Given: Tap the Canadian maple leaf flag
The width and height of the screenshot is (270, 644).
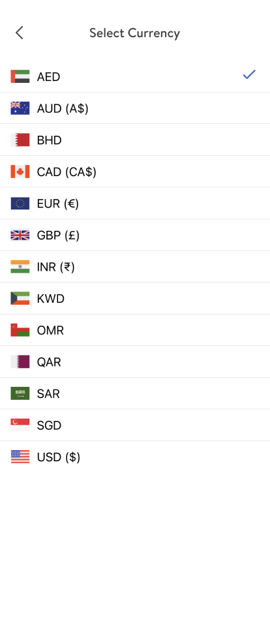Looking at the screenshot, I should click(x=20, y=172).
